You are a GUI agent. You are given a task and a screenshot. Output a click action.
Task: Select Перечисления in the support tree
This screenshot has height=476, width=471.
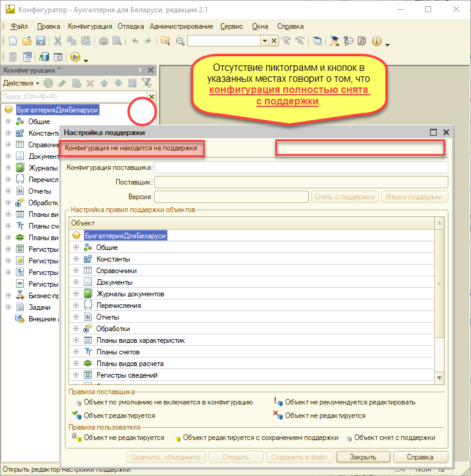tap(119, 306)
